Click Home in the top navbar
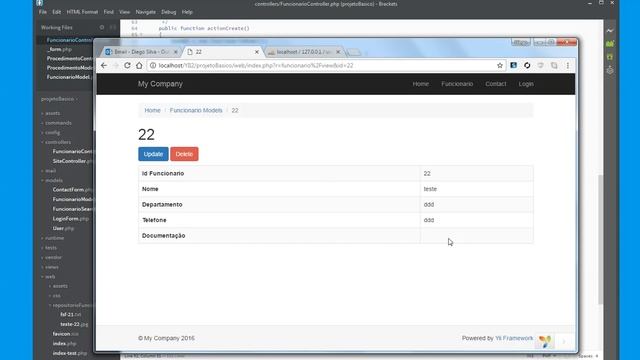Screen dimensions: 640x360 click(x=420, y=84)
